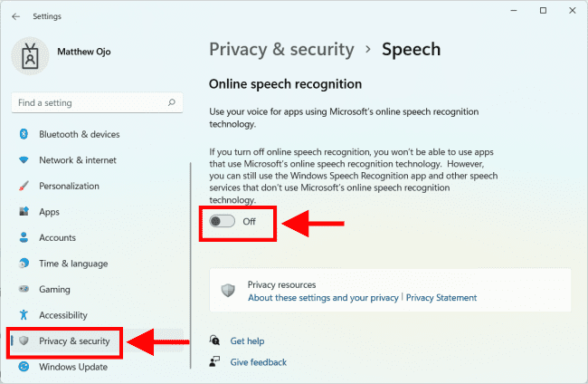
Task: Click the Find a setting search box
Action: click(89, 103)
